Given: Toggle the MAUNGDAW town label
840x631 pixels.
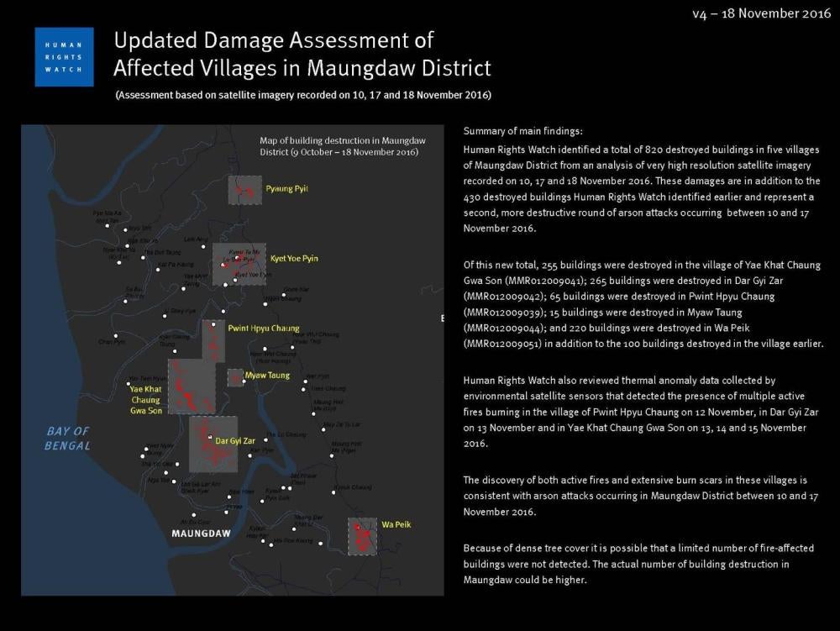Looking at the screenshot, I should (200, 533).
